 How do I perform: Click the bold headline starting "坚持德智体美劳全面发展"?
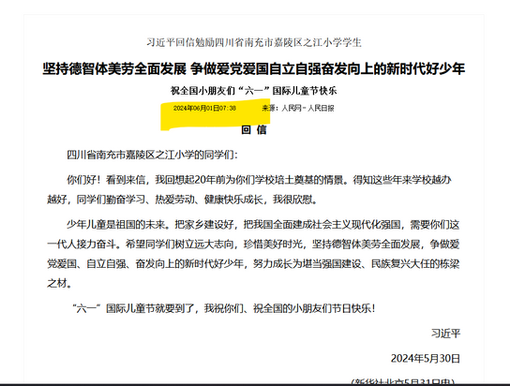(x=254, y=69)
